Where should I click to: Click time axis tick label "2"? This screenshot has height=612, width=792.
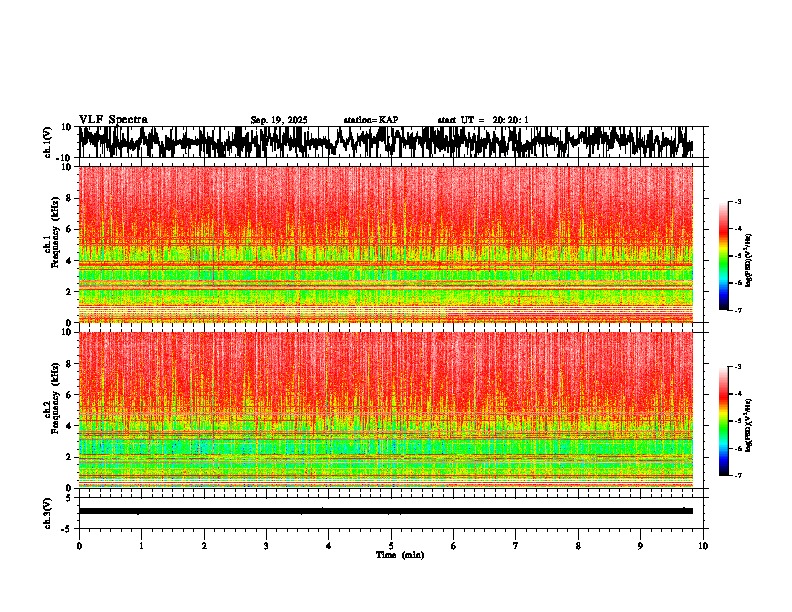[x=204, y=546]
